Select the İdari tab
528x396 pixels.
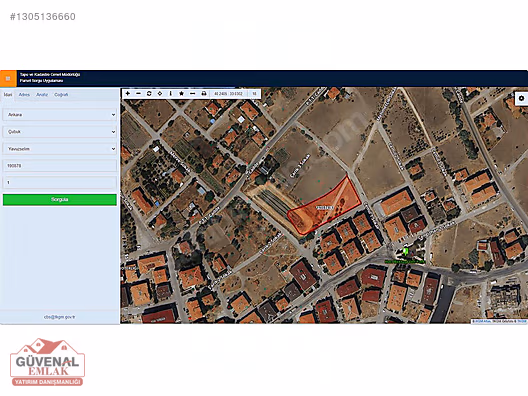tap(8, 95)
